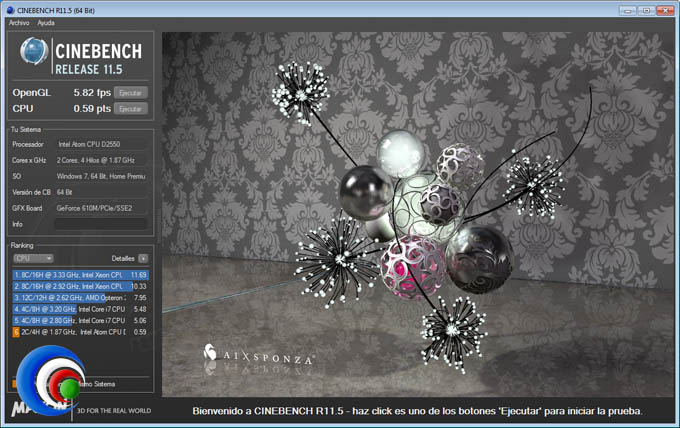This screenshot has height=428, width=680.
Task: Run the CPU test with Ejecutar
Action: coord(131,109)
